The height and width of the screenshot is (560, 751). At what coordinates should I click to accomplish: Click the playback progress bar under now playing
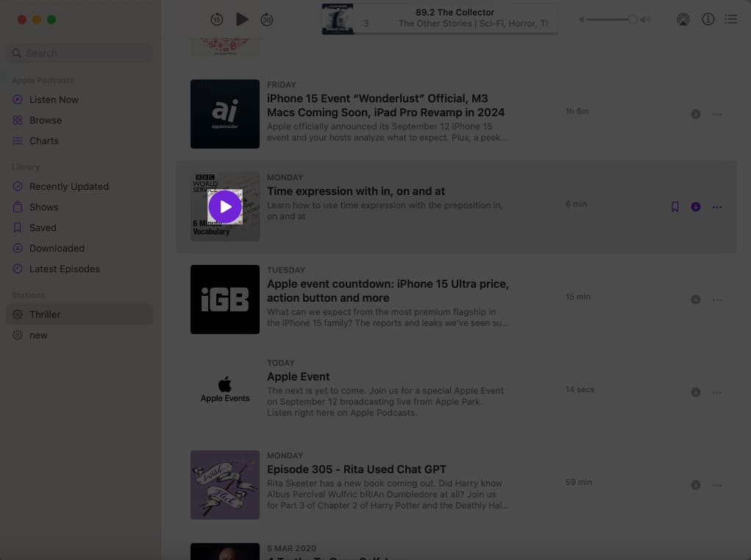[x=455, y=33]
